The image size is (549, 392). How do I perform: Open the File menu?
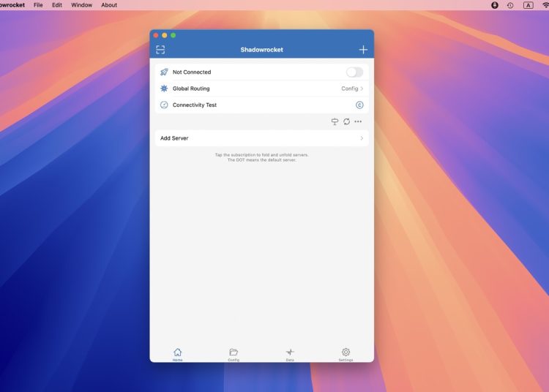pyautogui.click(x=38, y=5)
